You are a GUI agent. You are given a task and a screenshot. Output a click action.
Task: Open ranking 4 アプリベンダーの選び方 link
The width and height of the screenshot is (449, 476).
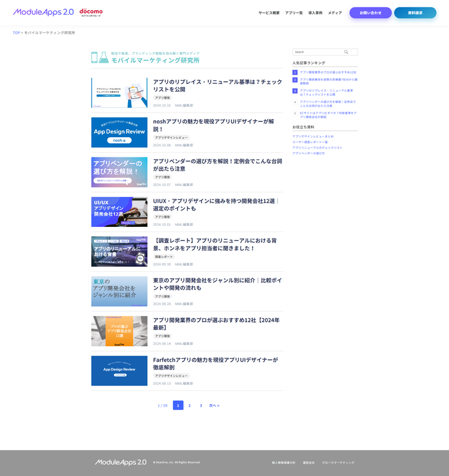[328, 104]
